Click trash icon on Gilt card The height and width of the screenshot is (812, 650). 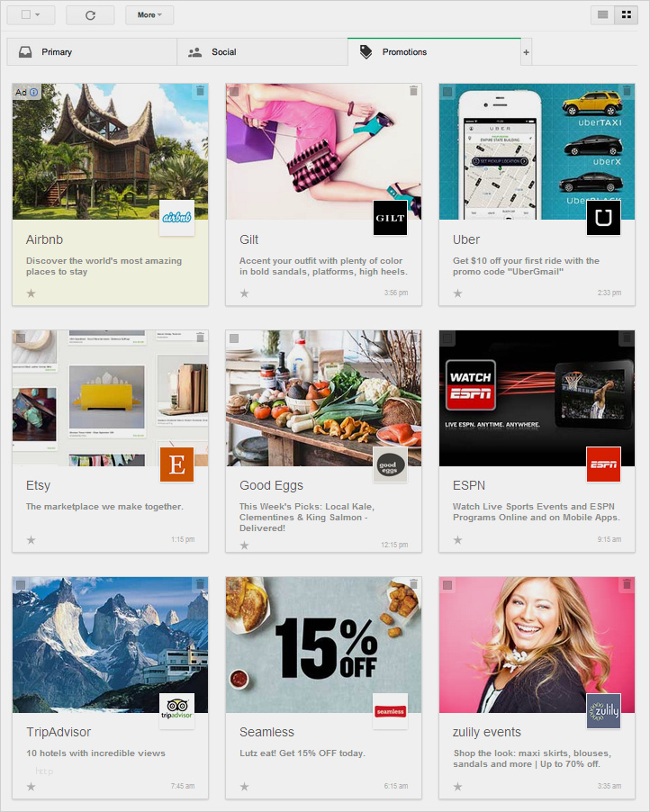[x=413, y=91]
